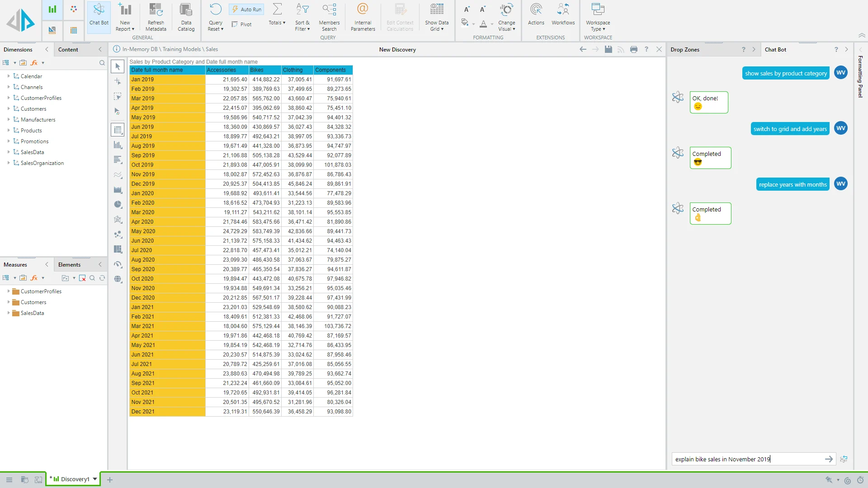This screenshot has width=868, height=488.
Task: Click the save discovery icon
Action: (609, 49)
